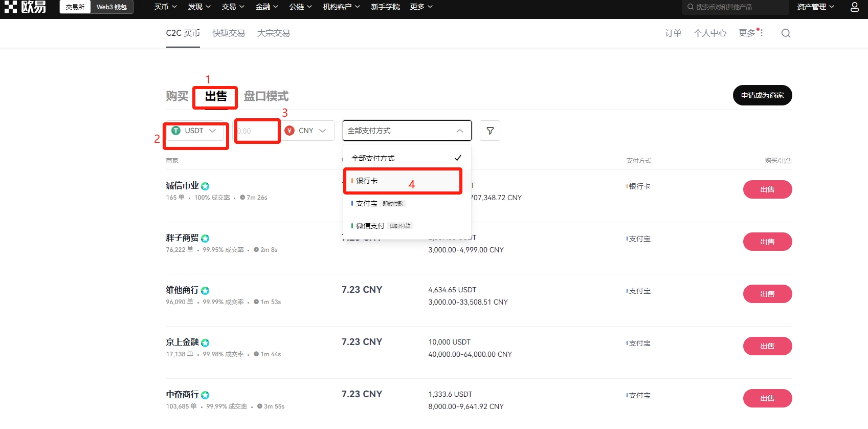The height and width of the screenshot is (429, 868).
Task: Choose 银行卡 payment option
Action: point(407,181)
